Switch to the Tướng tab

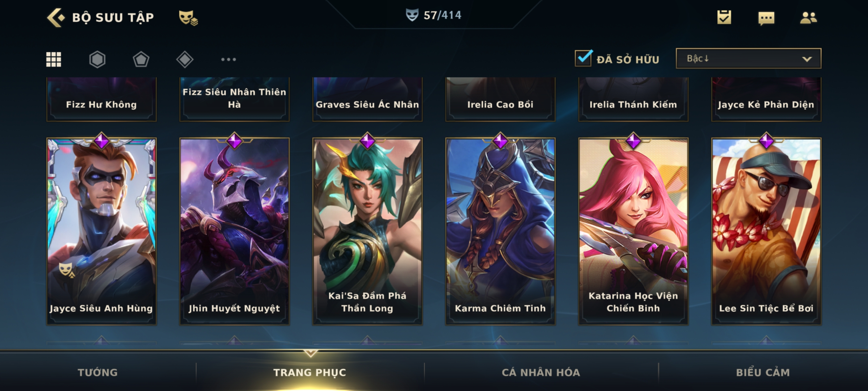98,373
